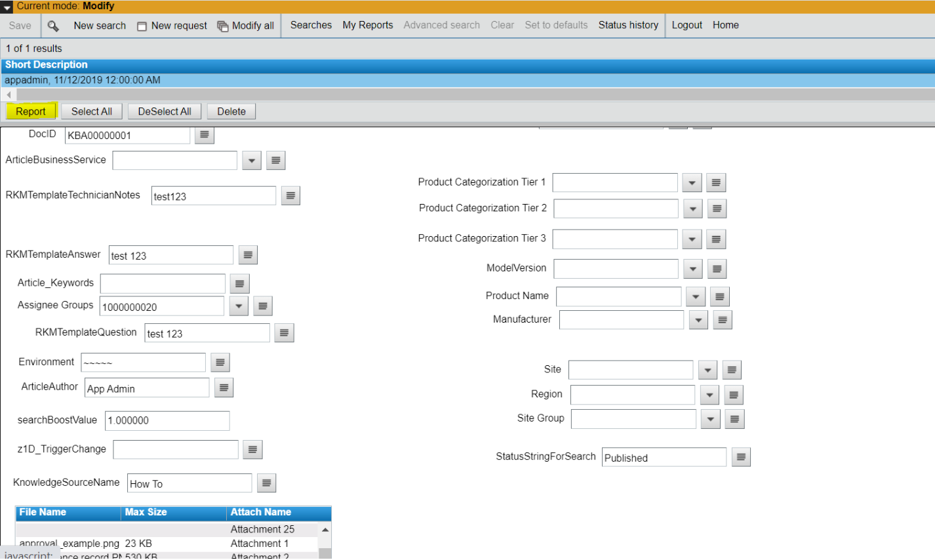The width and height of the screenshot is (935, 560).
Task: Expand the ModelVersion dropdown
Action: 693,268
